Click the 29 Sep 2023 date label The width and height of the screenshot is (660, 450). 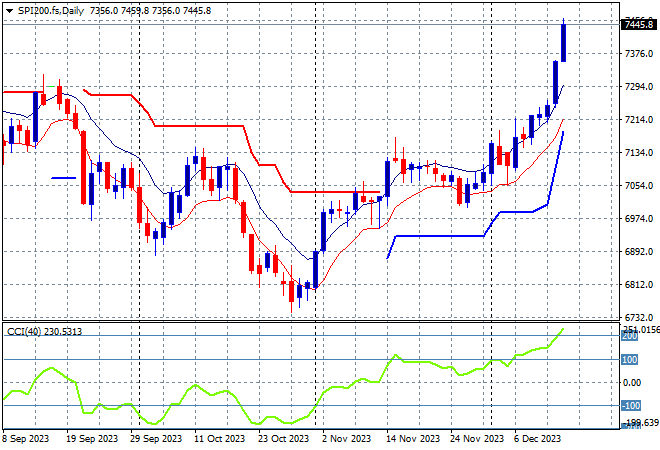pyautogui.click(x=155, y=438)
